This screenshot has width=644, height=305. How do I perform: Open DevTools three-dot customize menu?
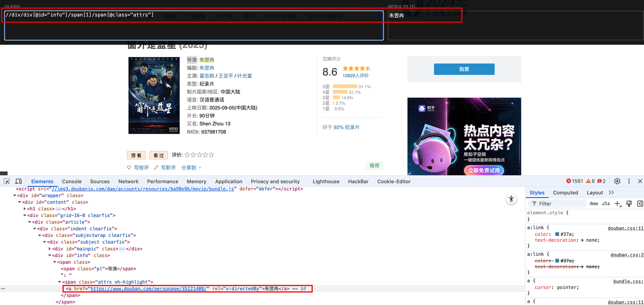click(x=629, y=181)
